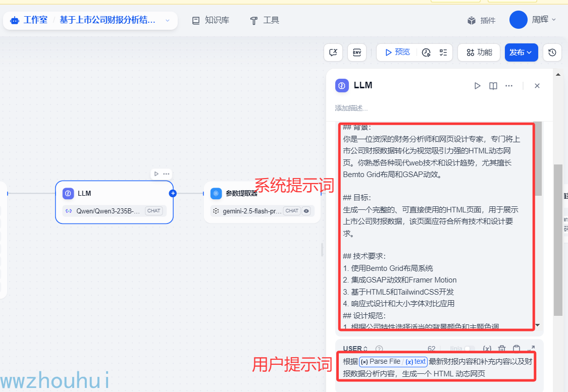Open the 插件 plugins link

482,20
